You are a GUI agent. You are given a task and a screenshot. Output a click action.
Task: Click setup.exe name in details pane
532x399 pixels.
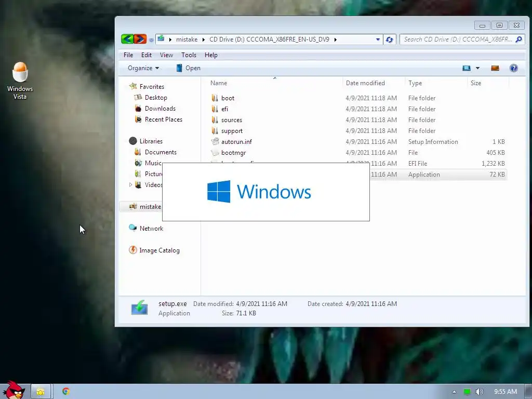click(172, 303)
